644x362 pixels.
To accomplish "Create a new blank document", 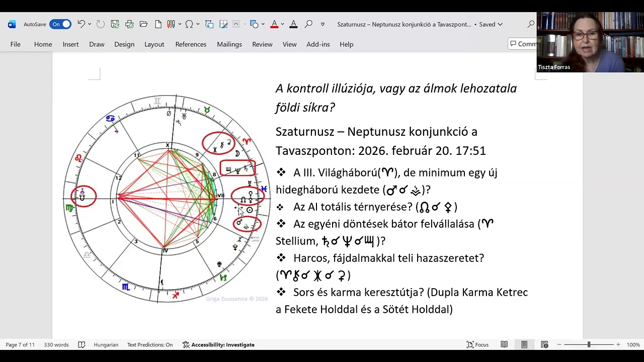I will click(158, 24).
